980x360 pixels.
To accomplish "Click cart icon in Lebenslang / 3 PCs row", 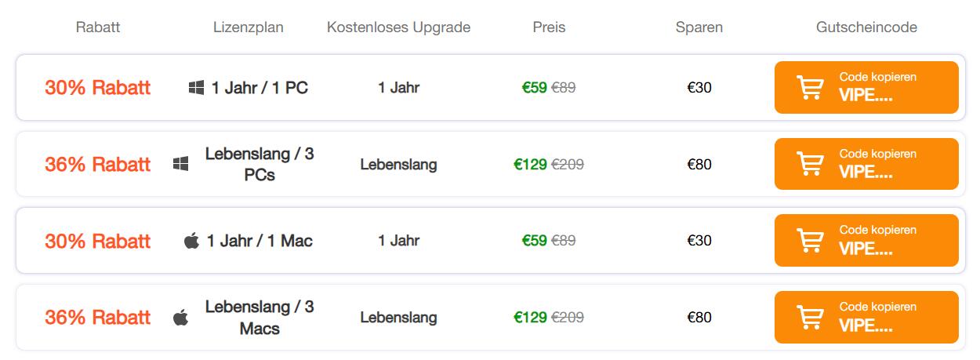I will 809,164.
